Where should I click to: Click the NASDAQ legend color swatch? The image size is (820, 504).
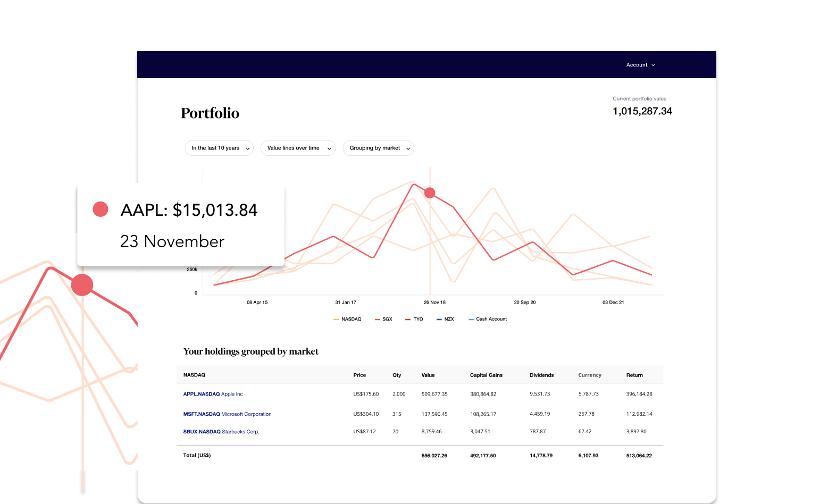tap(336, 320)
